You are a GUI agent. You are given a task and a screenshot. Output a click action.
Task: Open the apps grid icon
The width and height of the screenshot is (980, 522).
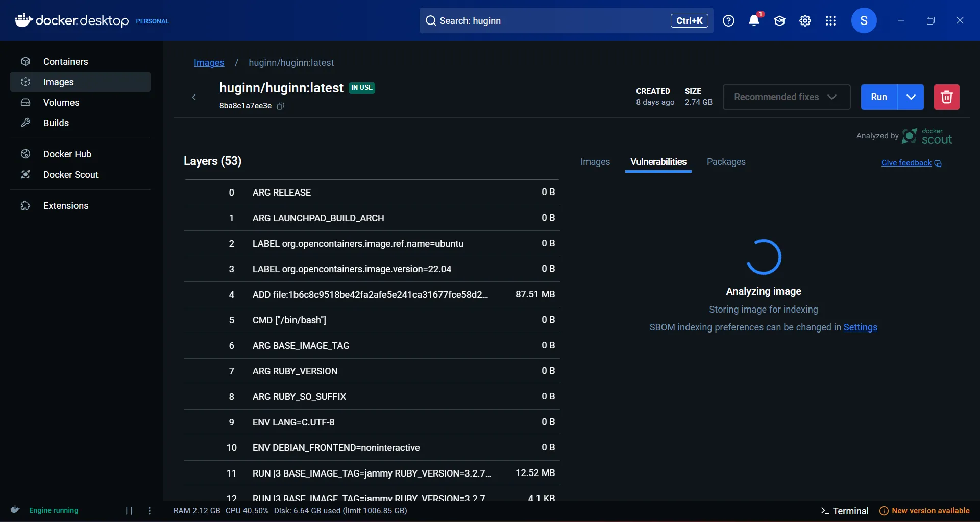click(x=830, y=20)
